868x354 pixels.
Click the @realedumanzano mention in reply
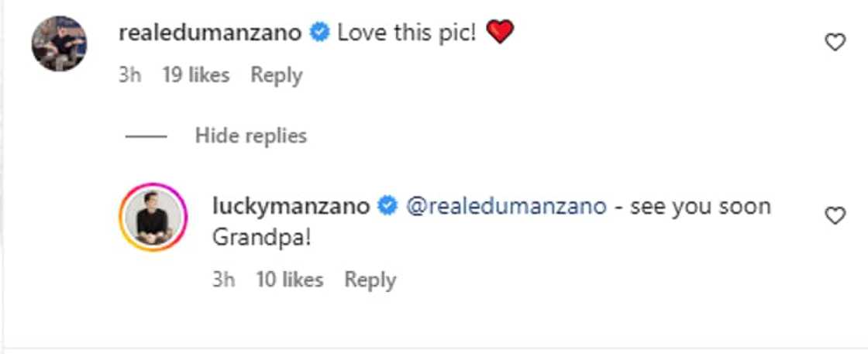click(x=505, y=206)
